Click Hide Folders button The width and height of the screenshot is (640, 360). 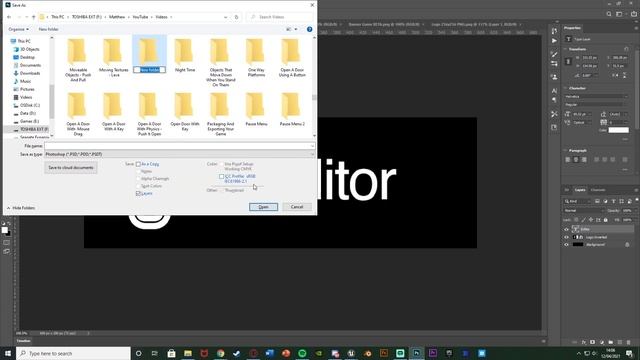point(20,208)
